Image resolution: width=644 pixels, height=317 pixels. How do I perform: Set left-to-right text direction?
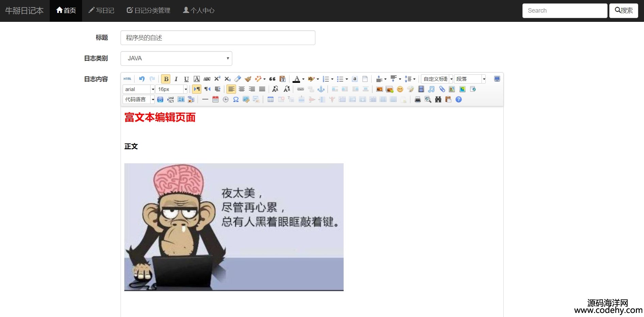(x=197, y=89)
